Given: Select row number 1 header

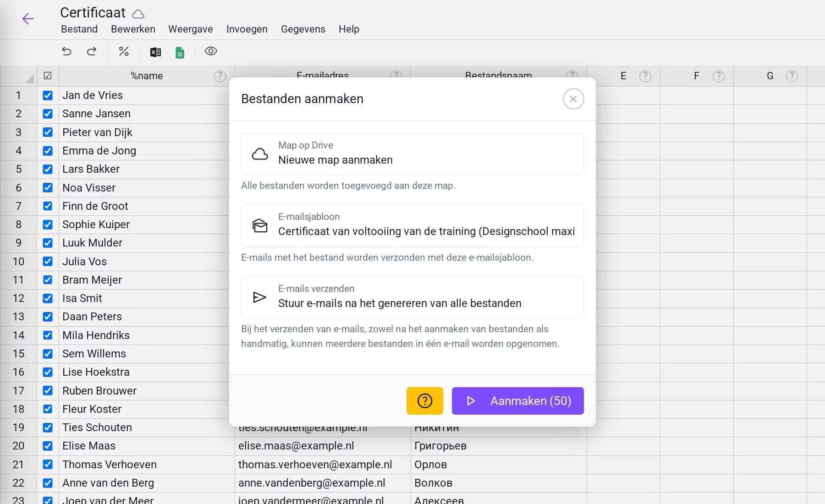Looking at the screenshot, I should coord(18,95).
